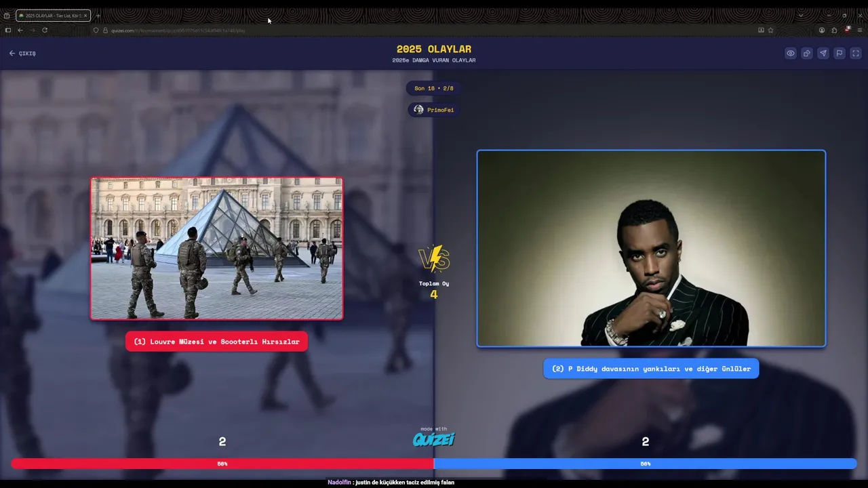Screen dimensions: 868x488
Task: Click the red 50% vote bar
Action: 222,464
